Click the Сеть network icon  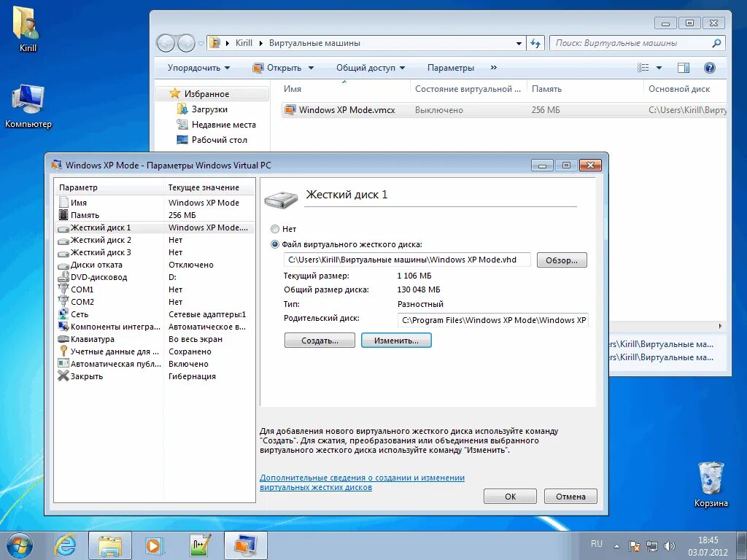[x=63, y=314]
